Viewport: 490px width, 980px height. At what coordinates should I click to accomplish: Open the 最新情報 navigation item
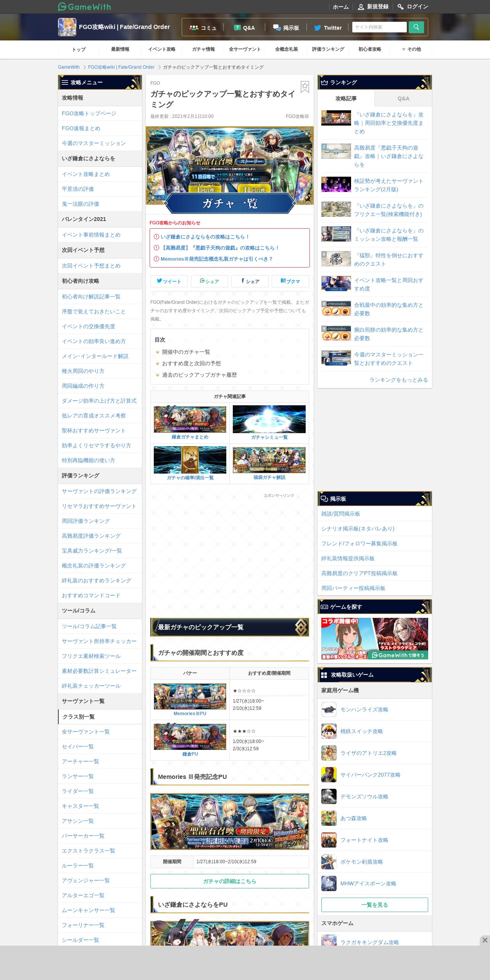click(120, 50)
